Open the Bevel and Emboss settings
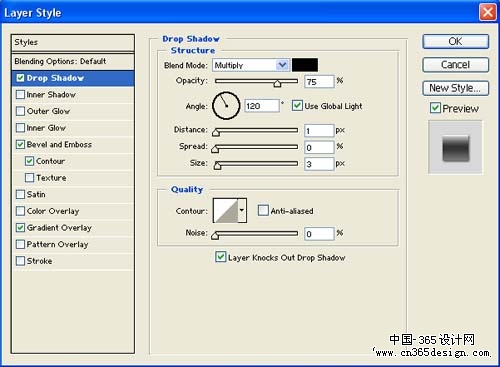This screenshot has height=367, width=500. (59, 144)
